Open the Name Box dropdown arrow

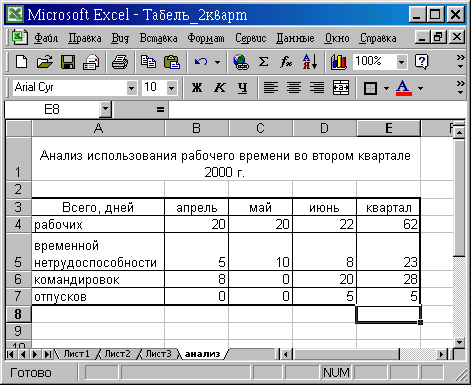coord(105,109)
